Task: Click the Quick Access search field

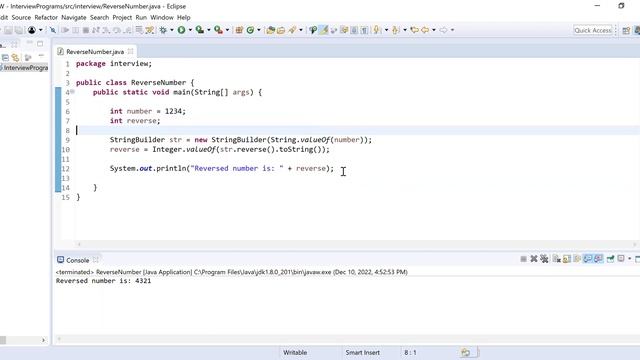Action: pos(593,30)
